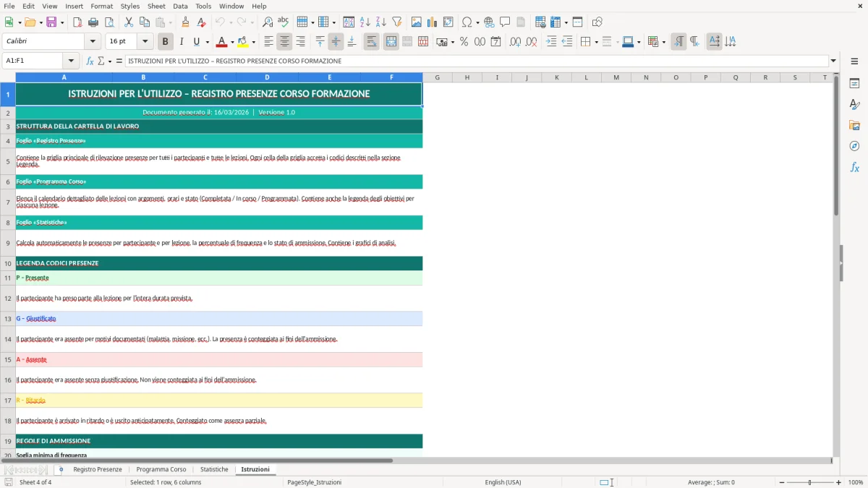Click the zoom slider
Screen dimensions: 868x488
coord(810,482)
